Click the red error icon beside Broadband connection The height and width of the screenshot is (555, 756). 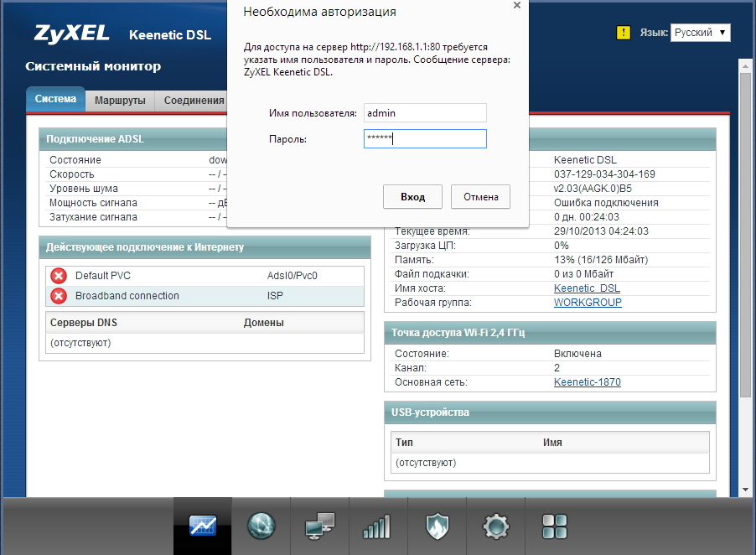[x=59, y=296]
